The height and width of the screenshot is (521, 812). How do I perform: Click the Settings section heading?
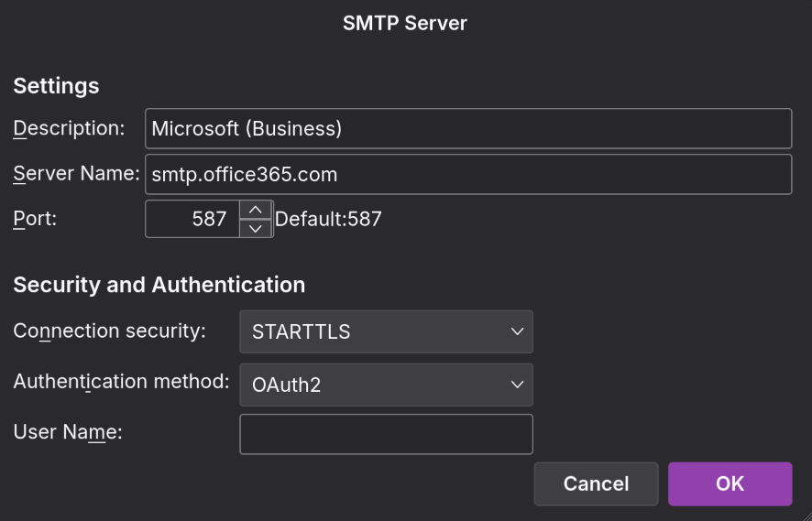pyautogui.click(x=56, y=86)
